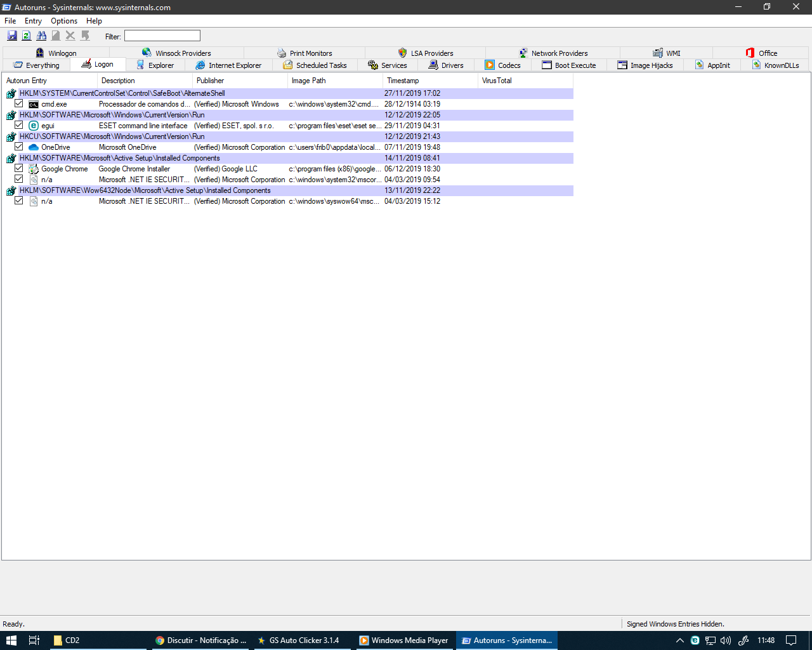Click the registry icon beside the Wow6432Node key
Viewport: 812px width, 650px height.
11,190
